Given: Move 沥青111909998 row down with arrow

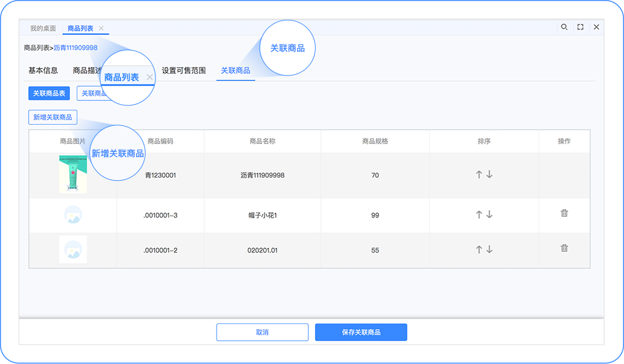Looking at the screenshot, I should 490,175.
